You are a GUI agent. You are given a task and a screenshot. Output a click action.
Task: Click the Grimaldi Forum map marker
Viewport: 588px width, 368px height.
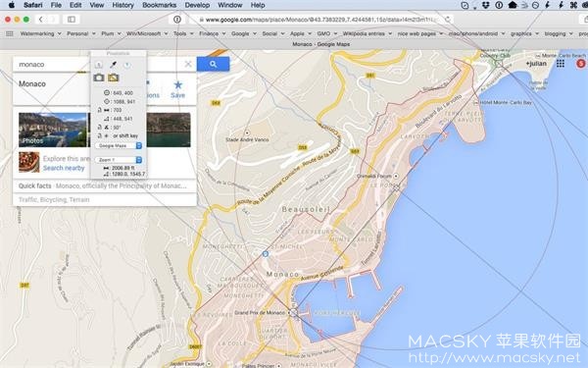(396, 176)
